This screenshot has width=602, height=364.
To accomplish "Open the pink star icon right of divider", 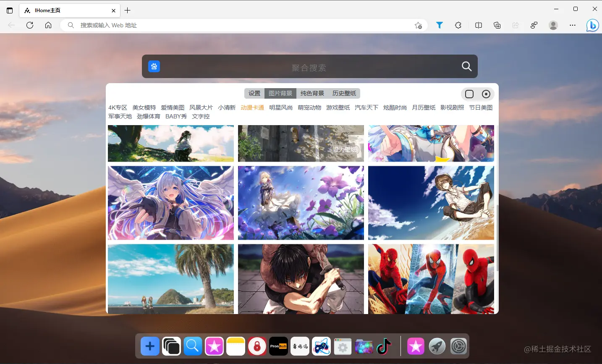I will [416, 346].
